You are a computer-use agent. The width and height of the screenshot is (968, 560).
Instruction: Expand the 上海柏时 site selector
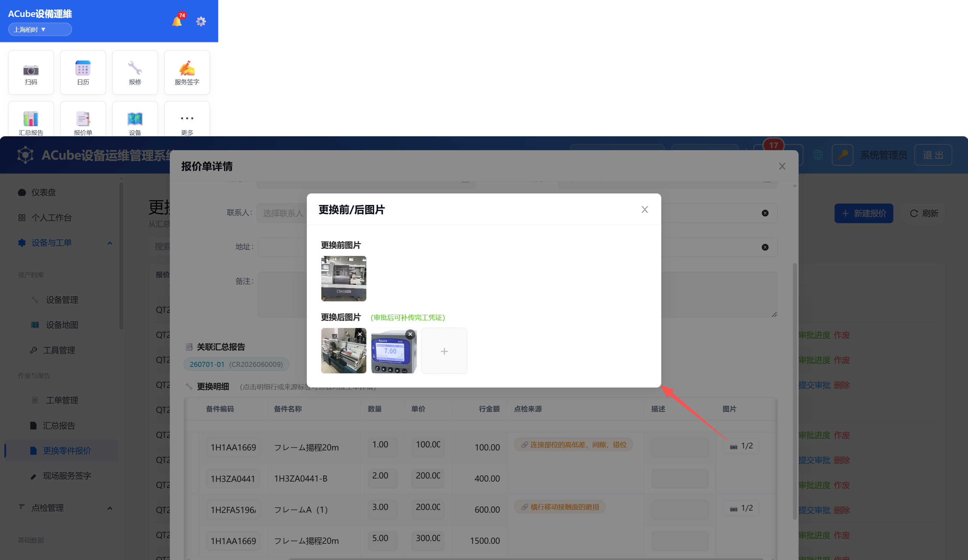[40, 29]
